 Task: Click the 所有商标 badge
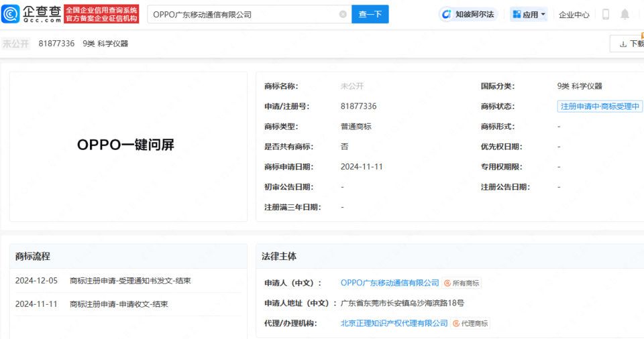pyautogui.click(x=462, y=283)
